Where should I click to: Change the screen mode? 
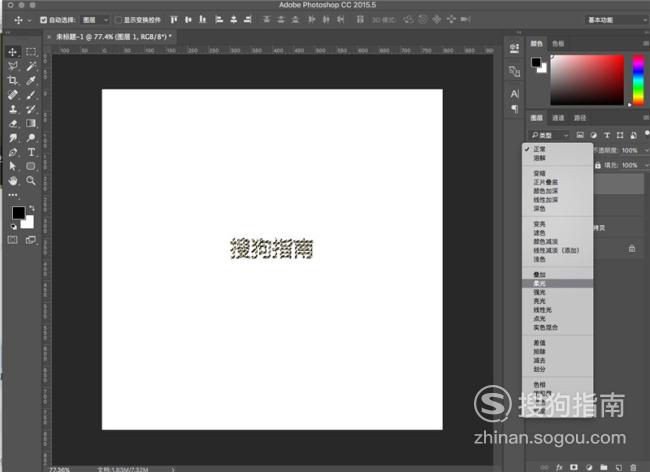(31, 240)
